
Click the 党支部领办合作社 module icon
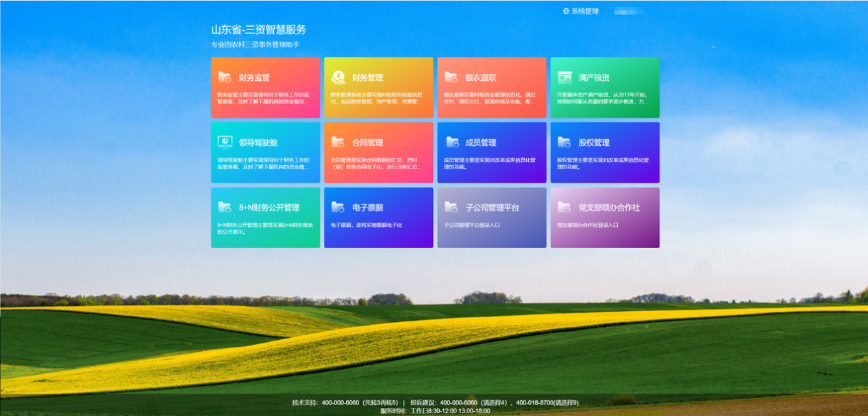tap(563, 208)
